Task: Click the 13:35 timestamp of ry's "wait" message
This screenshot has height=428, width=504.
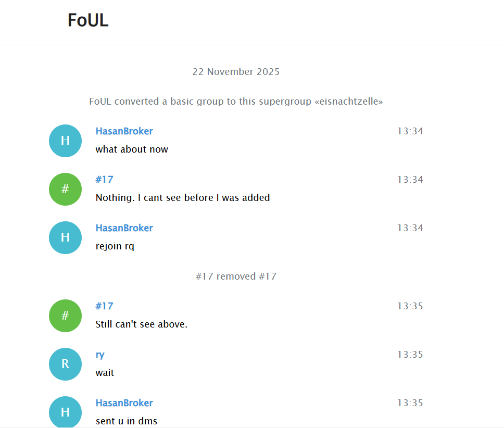Action: click(410, 355)
